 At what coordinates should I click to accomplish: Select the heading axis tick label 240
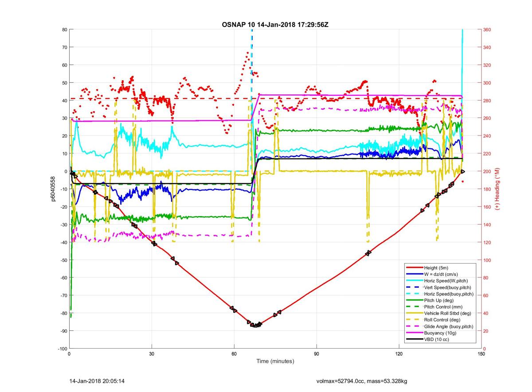pyautogui.click(x=488, y=136)
